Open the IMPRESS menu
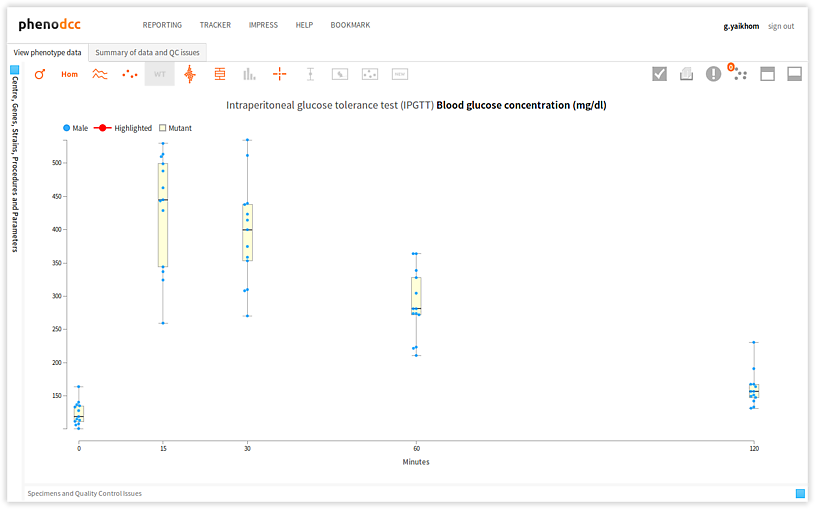Screen dimensions: 815x509 263,25
